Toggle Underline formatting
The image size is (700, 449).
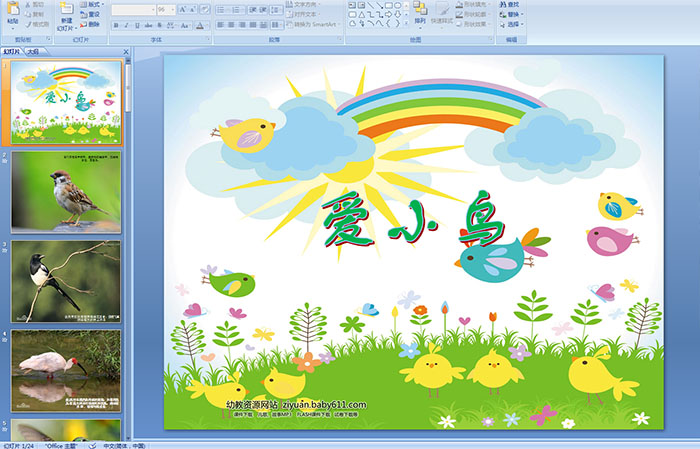coord(136,24)
